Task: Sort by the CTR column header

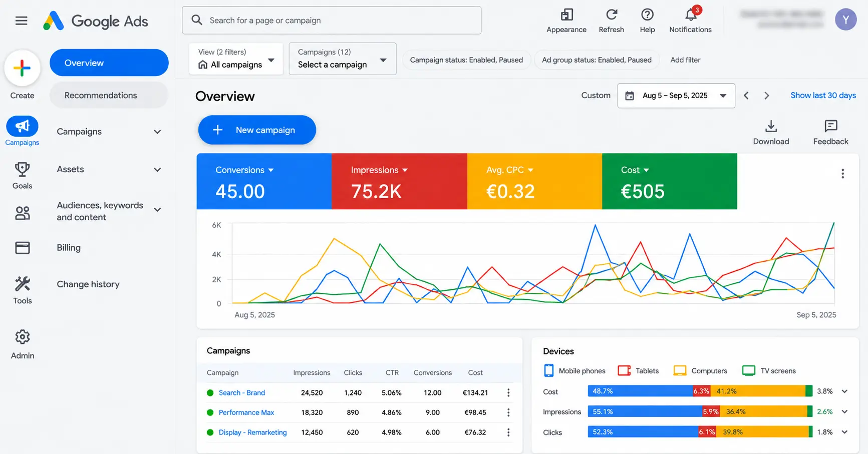Action: (392, 373)
